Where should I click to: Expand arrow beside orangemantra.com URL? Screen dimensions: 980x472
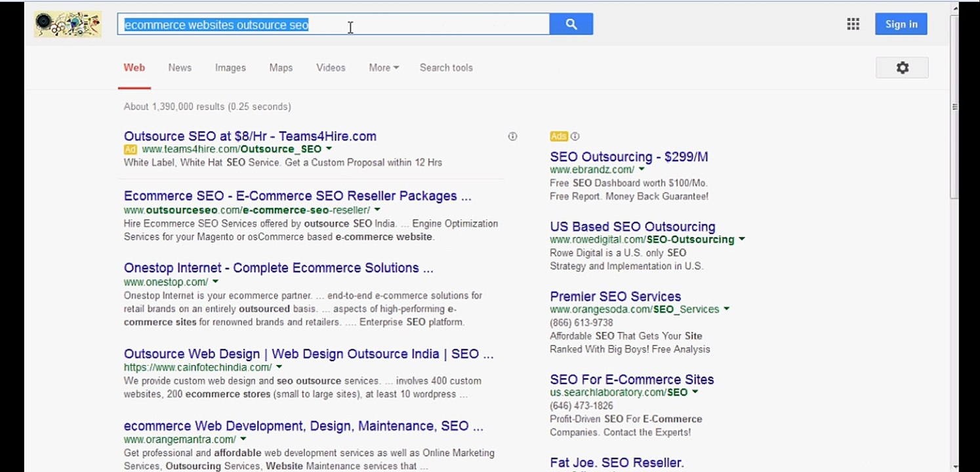[243, 440]
